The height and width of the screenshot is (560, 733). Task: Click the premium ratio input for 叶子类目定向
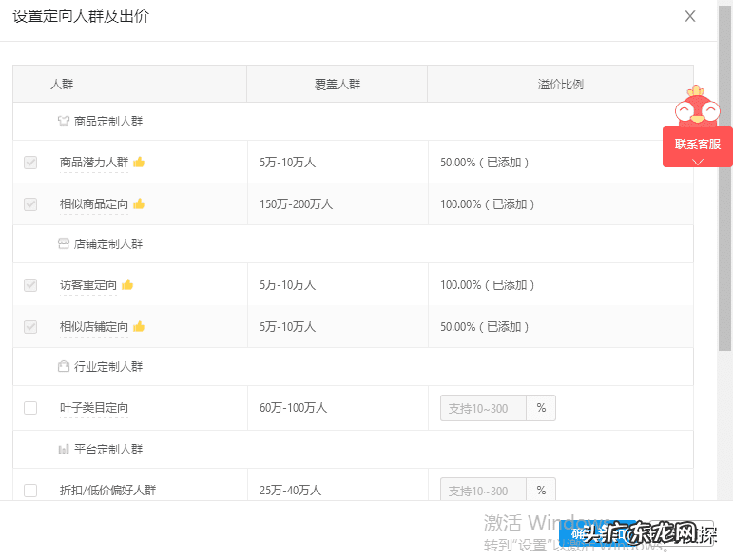pyautogui.click(x=483, y=408)
